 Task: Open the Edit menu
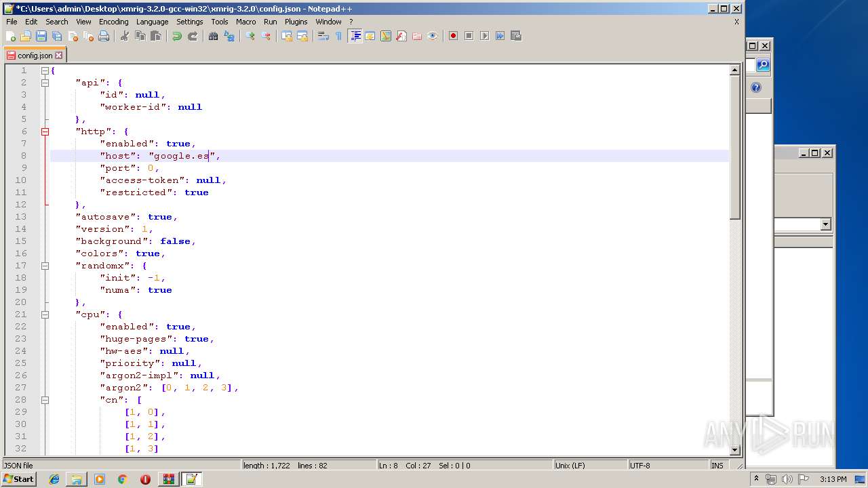(31, 22)
